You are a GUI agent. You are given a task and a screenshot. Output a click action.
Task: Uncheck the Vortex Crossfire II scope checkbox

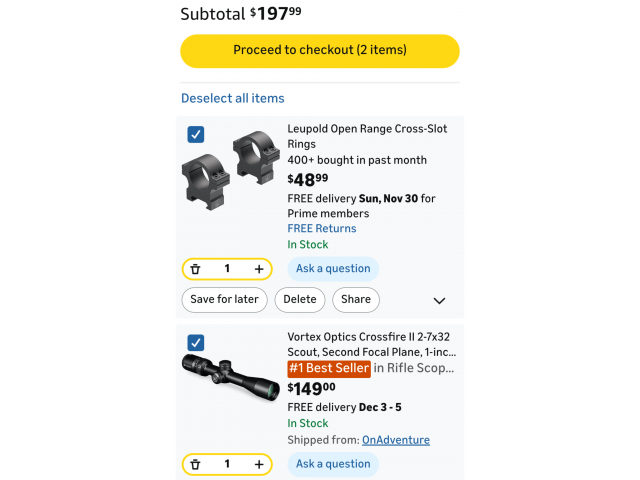196,342
